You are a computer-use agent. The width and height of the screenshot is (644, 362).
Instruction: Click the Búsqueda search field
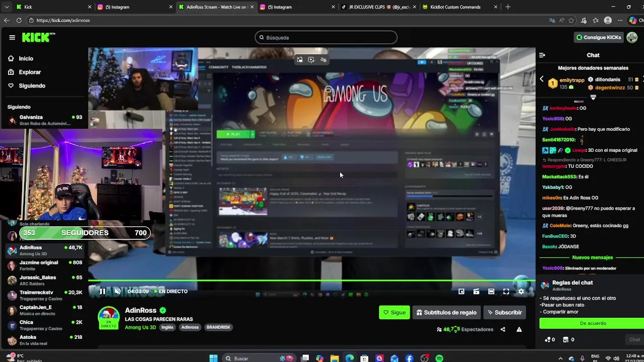coord(326,37)
